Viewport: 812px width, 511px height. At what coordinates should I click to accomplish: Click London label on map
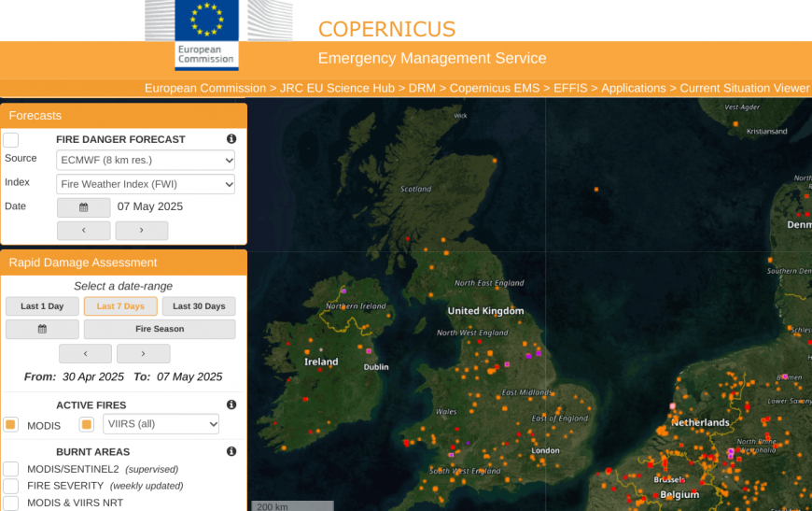pyautogui.click(x=545, y=450)
